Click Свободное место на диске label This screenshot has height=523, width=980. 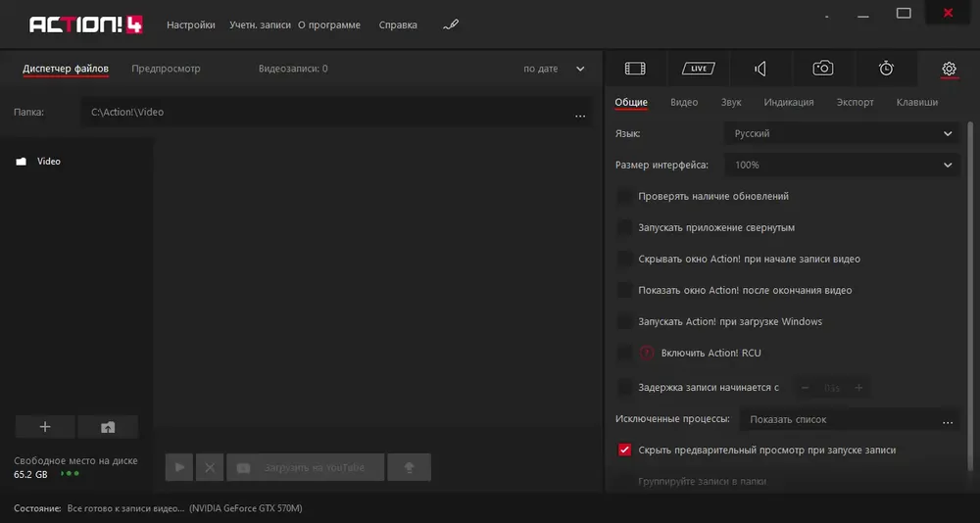75,461
